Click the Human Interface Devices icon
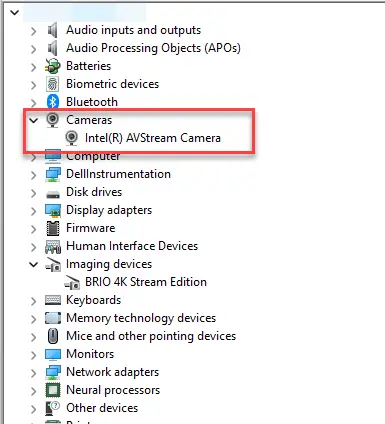The width and height of the screenshot is (385, 424). [53, 246]
